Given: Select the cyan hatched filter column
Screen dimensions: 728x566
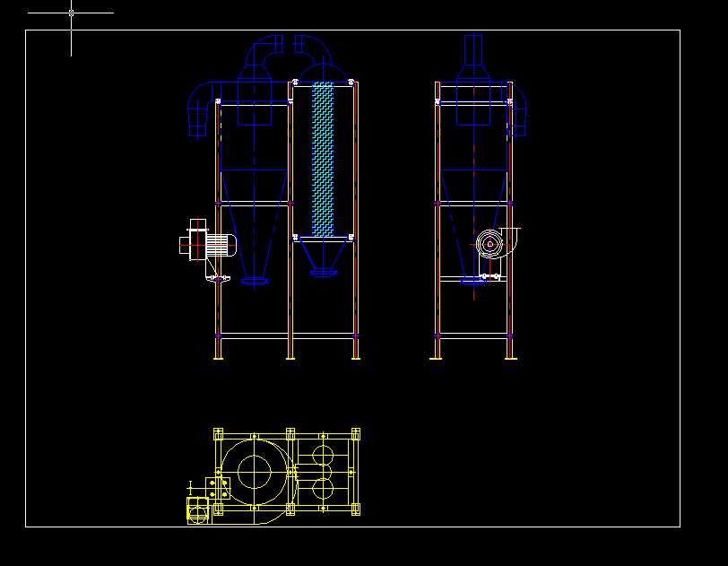Looking at the screenshot, I should pos(323,160).
